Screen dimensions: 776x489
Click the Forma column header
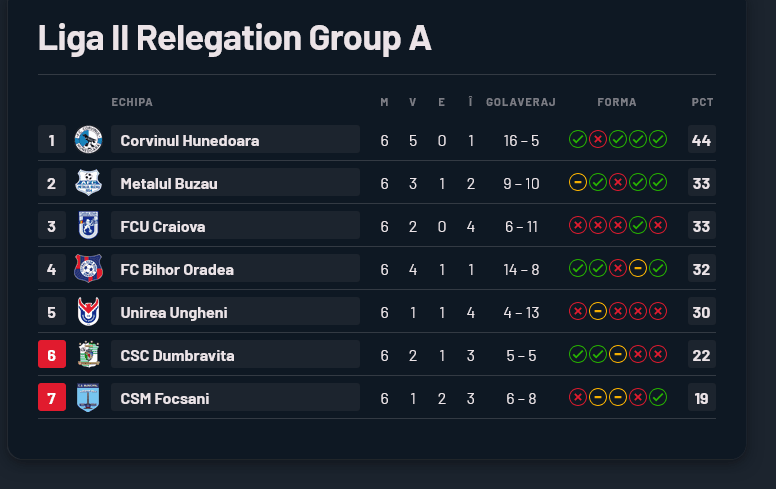point(617,102)
